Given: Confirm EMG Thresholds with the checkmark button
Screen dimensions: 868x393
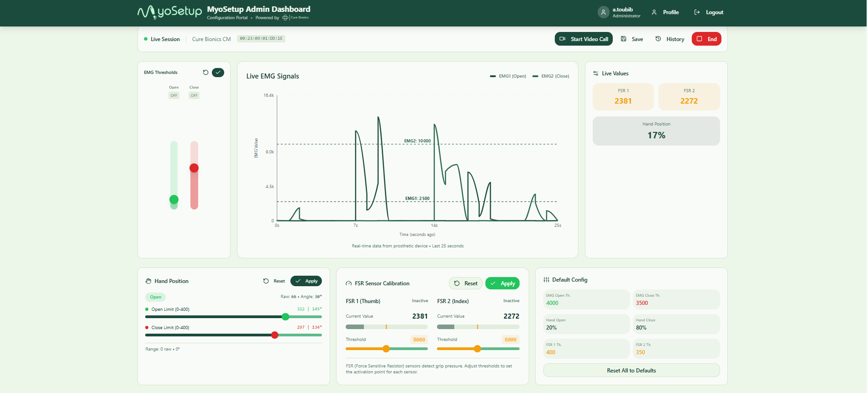Looking at the screenshot, I should tap(218, 72).
